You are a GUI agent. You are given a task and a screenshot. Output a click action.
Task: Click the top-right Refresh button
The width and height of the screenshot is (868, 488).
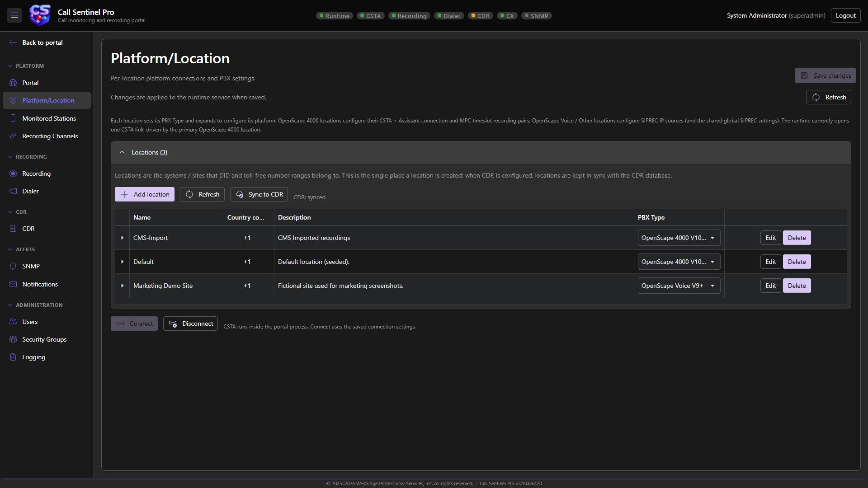[829, 97]
